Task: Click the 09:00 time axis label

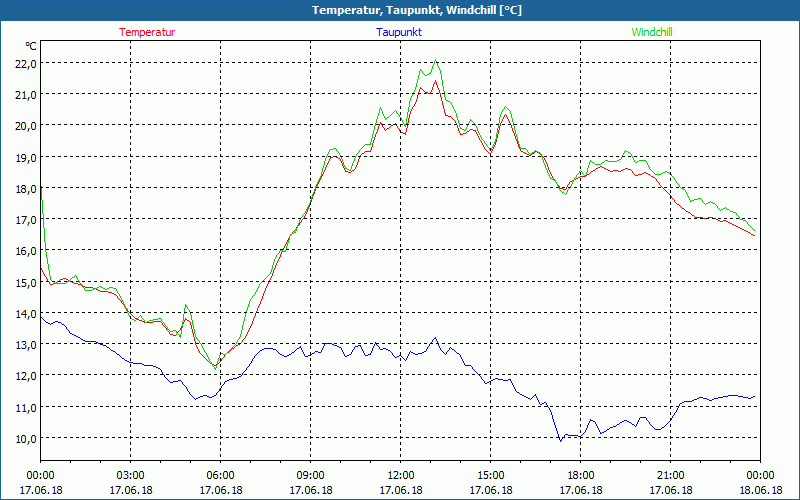Action: (311, 476)
